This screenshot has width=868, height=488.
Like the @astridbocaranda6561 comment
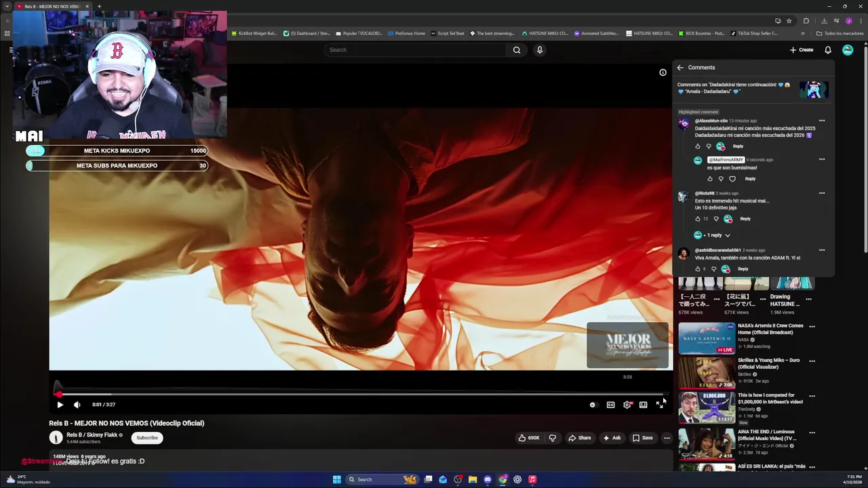point(698,269)
